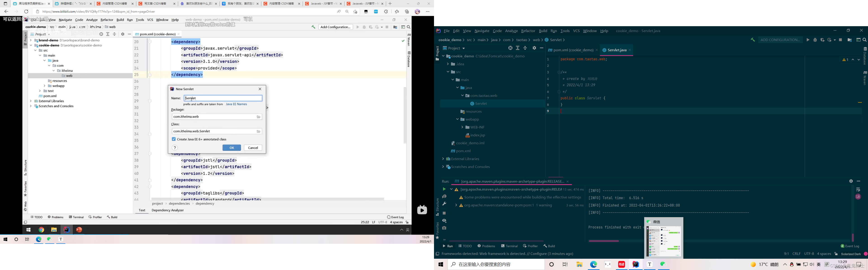Viewport: 868px width, 270px height.
Task: Click File Explorer icon in Windows taskbar
Action: click(x=579, y=264)
